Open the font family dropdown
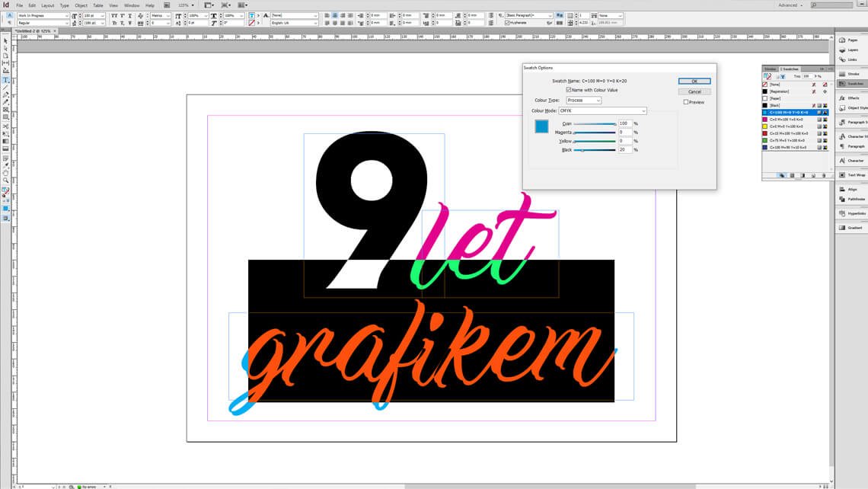This screenshot has width=868, height=489. pyautogui.click(x=43, y=15)
